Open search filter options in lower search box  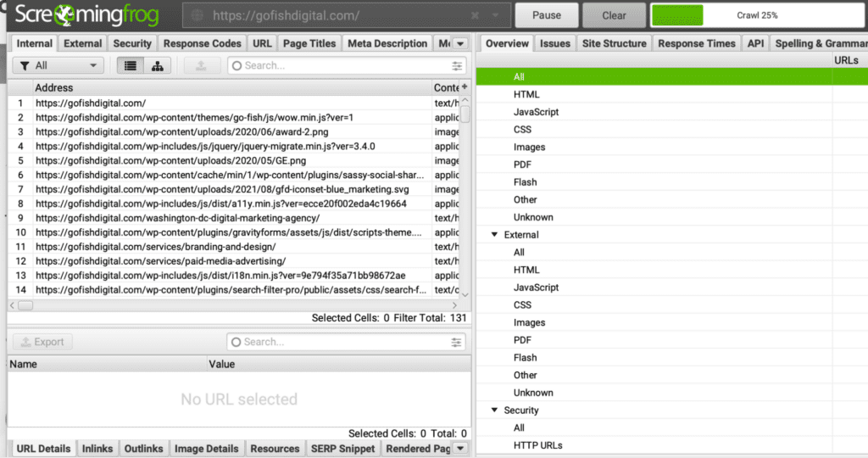coord(456,343)
